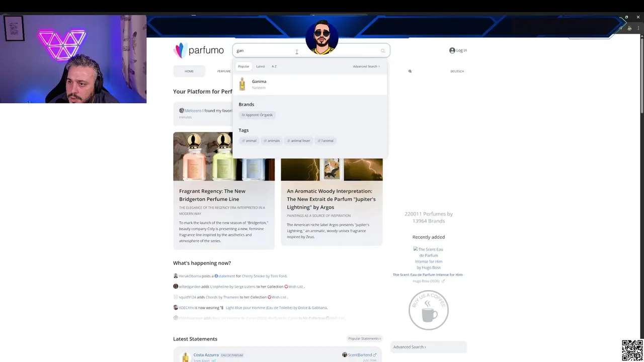The width and height of the screenshot is (644, 362).
Task: Click wiltedgarden's avatar in activity feed
Action: click(x=176, y=287)
